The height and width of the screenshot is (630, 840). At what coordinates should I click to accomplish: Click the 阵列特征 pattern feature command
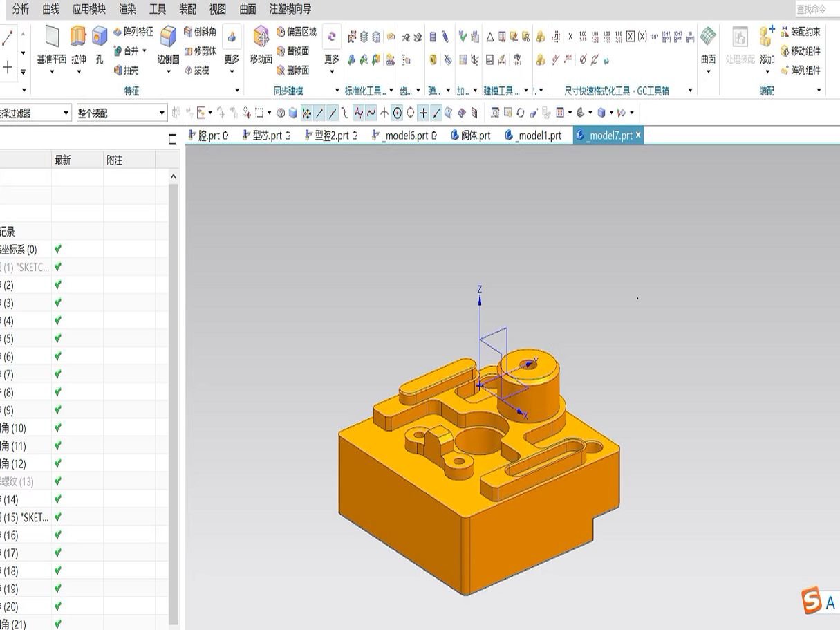pyautogui.click(x=133, y=32)
